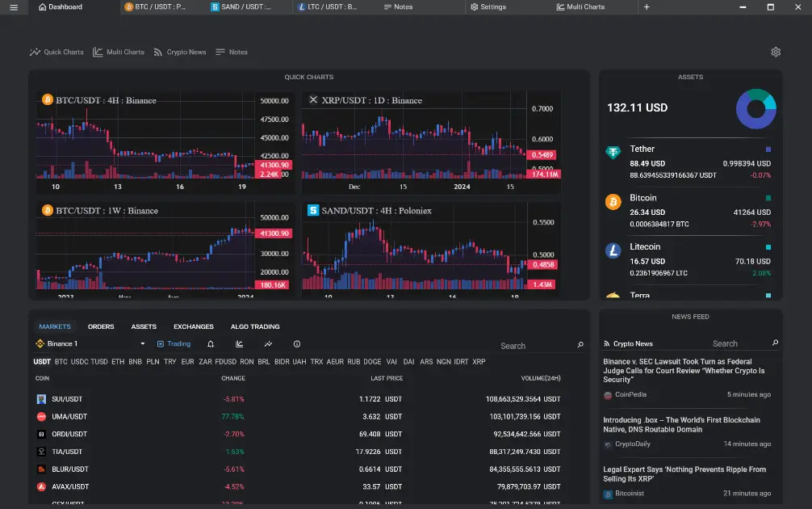Open the hamburger menu in title bar
Screen dimensions: 812x509
point(13,7)
